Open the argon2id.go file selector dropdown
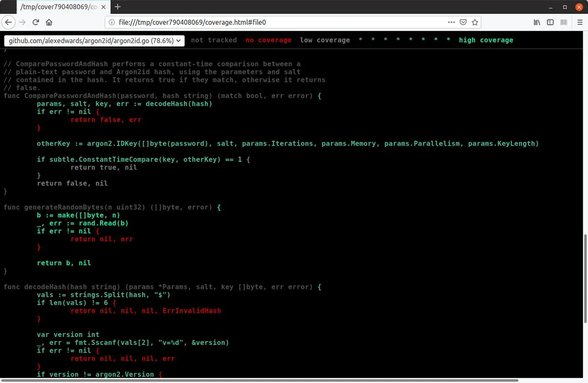This screenshot has width=588, height=383. [x=94, y=41]
